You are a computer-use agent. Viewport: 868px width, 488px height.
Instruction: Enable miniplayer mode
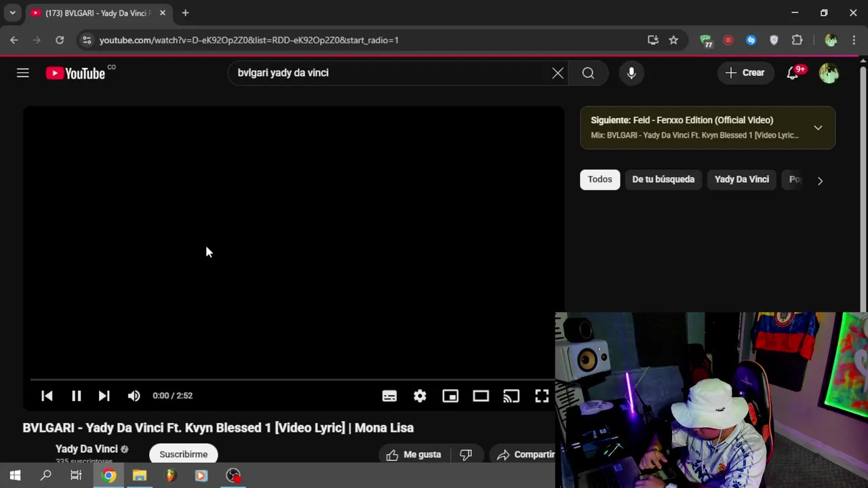tap(450, 396)
